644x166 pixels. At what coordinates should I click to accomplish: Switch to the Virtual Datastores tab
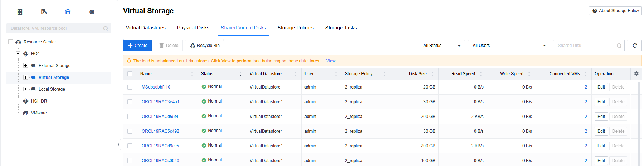coord(146,28)
